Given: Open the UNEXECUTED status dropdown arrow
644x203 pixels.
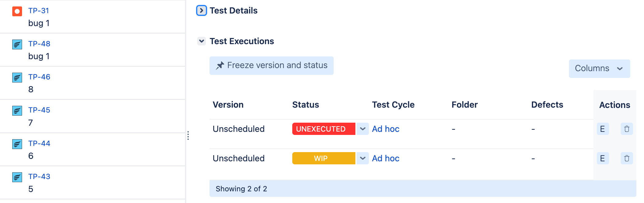Looking at the screenshot, I should 362,129.
